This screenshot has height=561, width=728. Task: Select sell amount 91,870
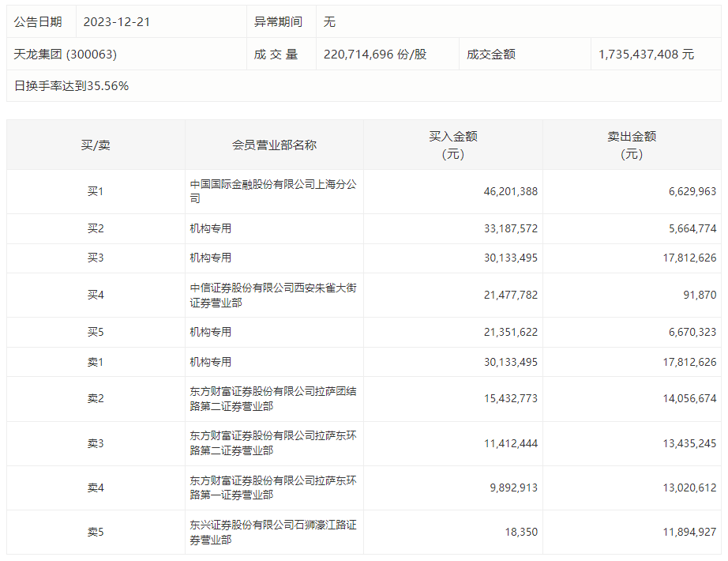tap(700, 296)
